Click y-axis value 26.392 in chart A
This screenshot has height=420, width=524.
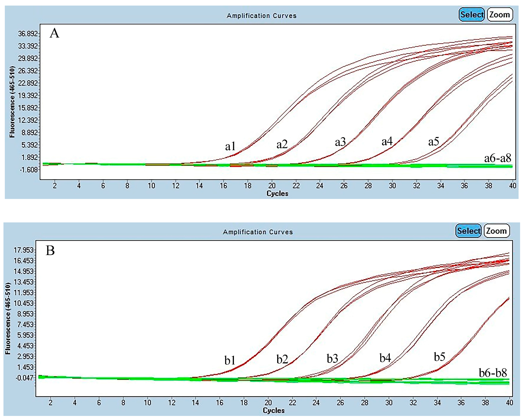(x=28, y=71)
